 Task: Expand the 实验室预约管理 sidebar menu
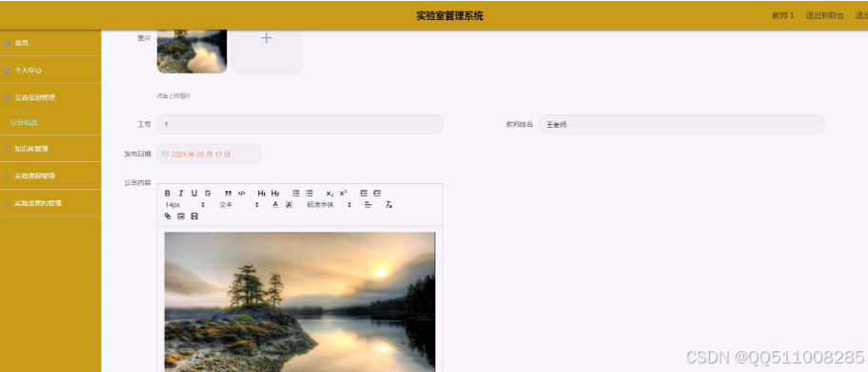[50, 203]
